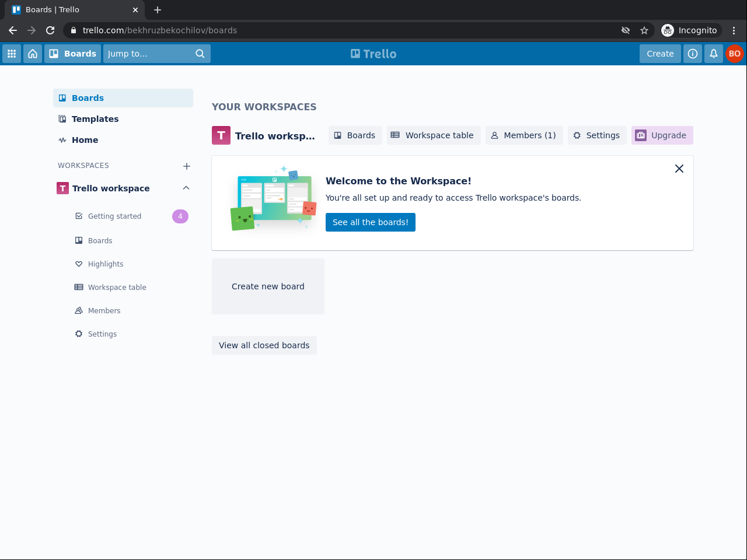Open the information icon in header
Viewport: 747px width, 560px height.
tap(693, 54)
